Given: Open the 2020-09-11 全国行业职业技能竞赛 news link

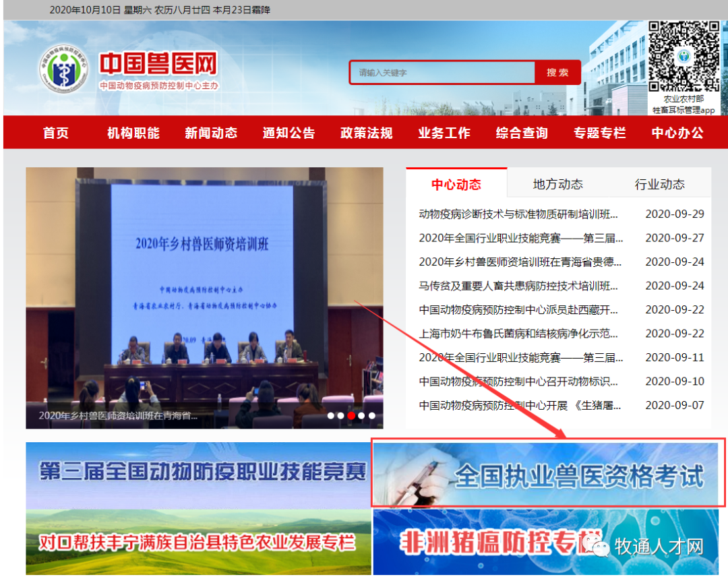Looking at the screenshot, I should pyautogui.click(x=521, y=357).
